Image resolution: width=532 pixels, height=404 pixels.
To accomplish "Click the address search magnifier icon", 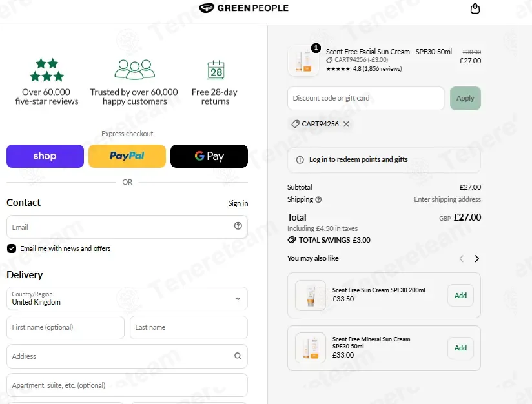I will [238, 356].
